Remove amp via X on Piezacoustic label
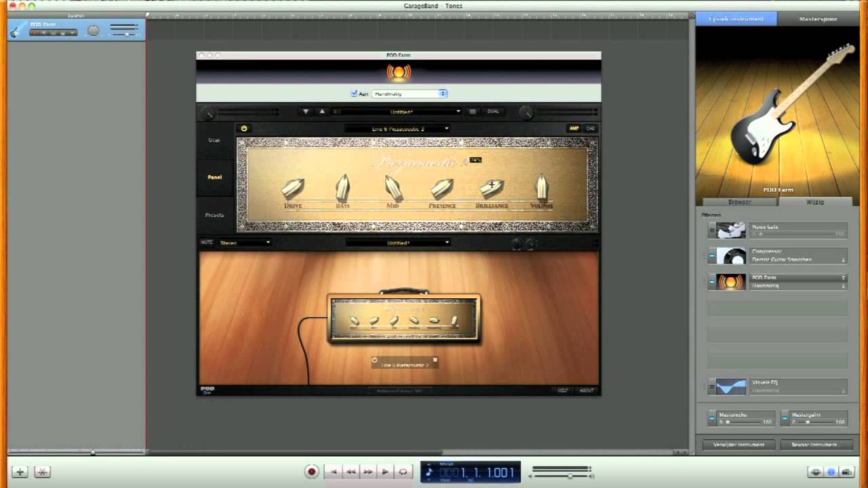 (435, 360)
